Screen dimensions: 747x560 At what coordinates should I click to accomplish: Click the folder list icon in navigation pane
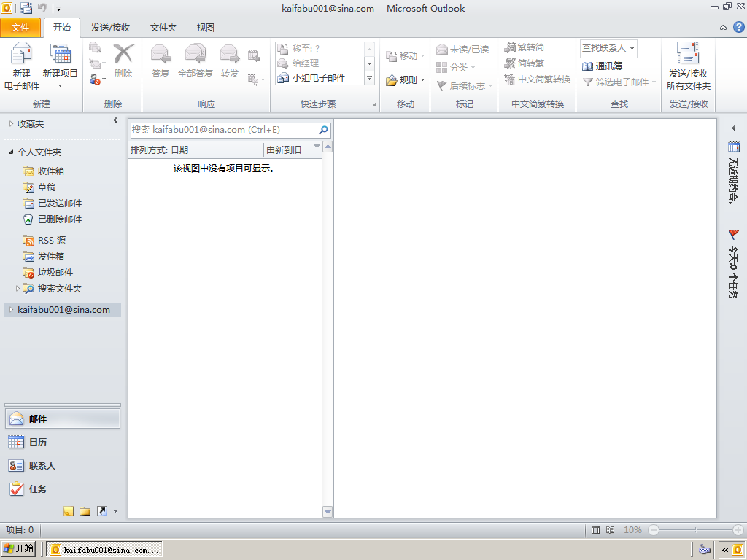[85, 511]
